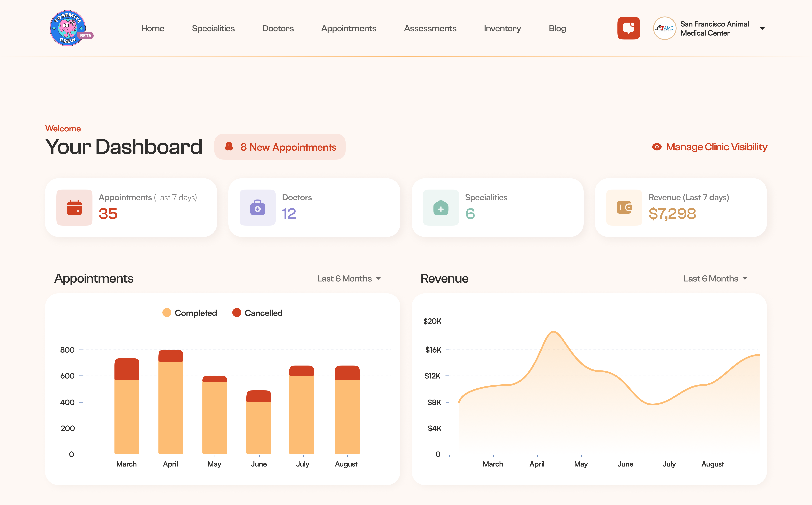Click the June bar in Appointments chart
This screenshot has height=505, width=812.
tap(259, 422)
